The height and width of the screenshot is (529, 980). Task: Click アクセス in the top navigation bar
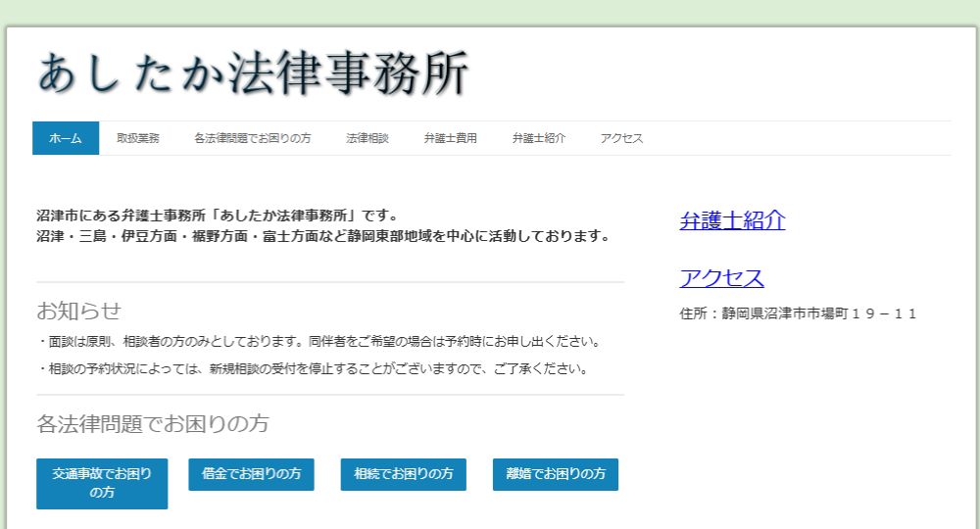point(621,138)
